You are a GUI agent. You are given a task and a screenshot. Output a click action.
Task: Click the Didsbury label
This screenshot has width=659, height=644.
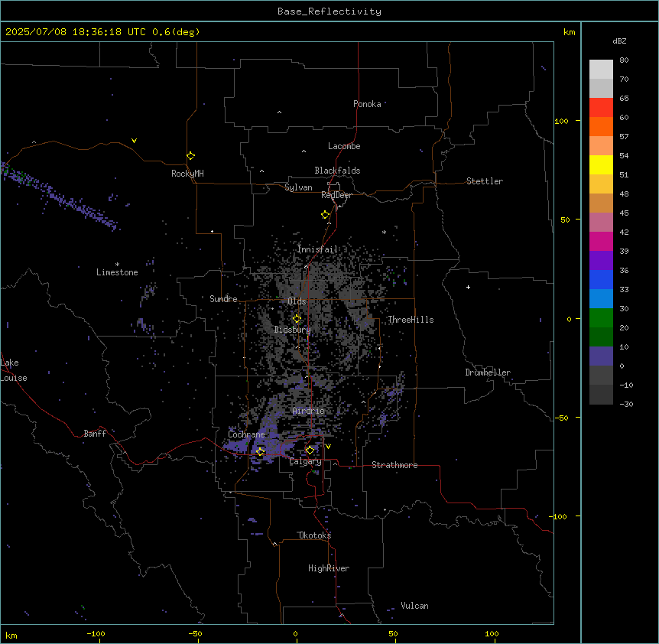click(x=293, y=330)
